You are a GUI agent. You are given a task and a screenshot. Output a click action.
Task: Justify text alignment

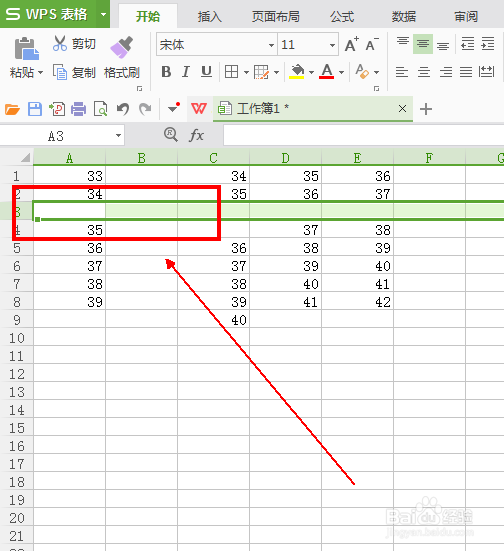pos(466,72)
